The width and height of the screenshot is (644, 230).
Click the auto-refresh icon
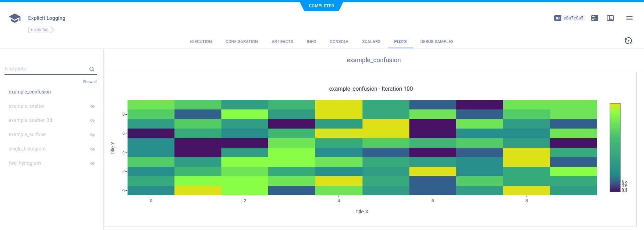click(628, 41)
